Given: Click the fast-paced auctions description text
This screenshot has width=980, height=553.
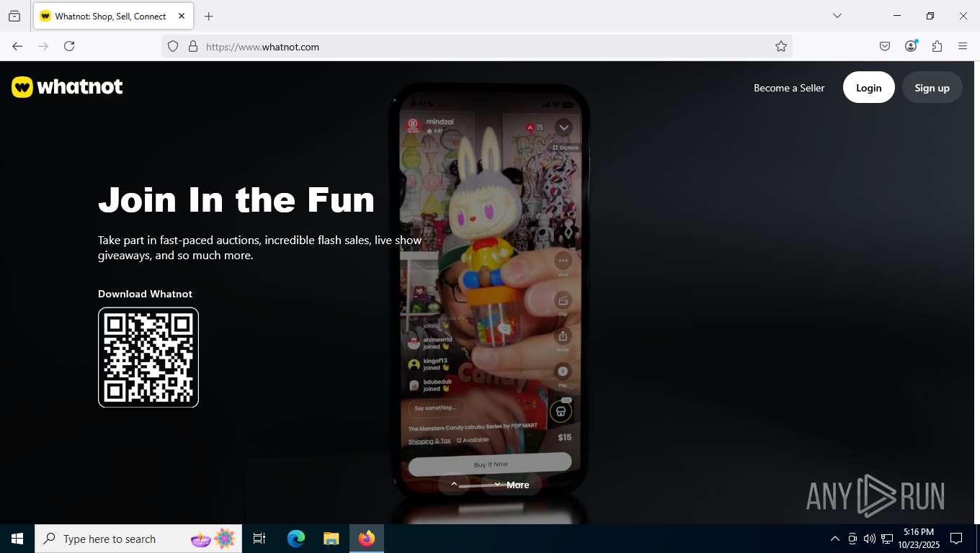Looking at the screenshot, I should point(260,248).
